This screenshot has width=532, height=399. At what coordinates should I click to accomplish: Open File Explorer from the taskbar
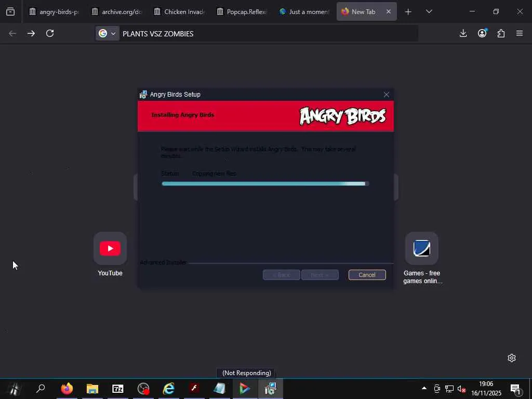click(92, 389)
